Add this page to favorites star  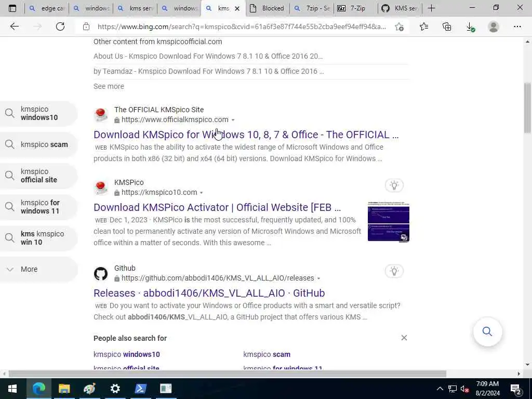pyautogui.click(x=400, y=26)
